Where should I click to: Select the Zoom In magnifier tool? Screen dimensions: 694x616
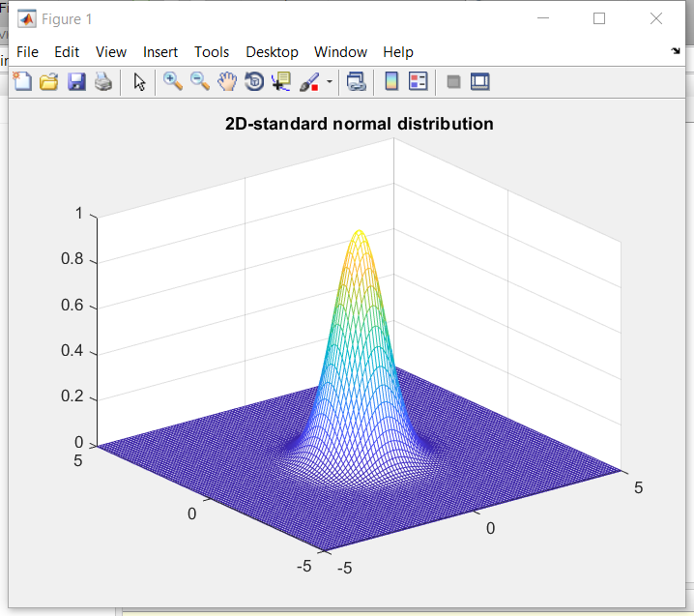pyautogui.click(x=173, y=81)
